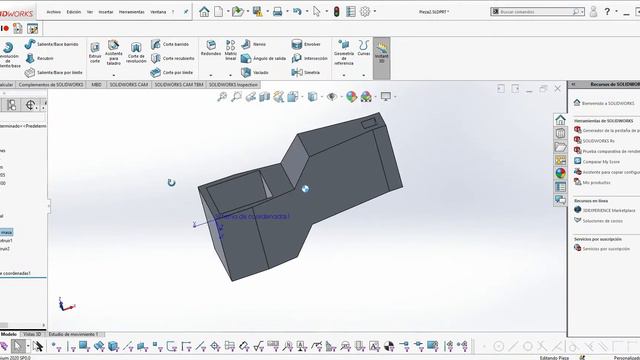Open Custom Properties tab in task pane
The height and width of the screenshot is (360, 640).
pos(560,187)
